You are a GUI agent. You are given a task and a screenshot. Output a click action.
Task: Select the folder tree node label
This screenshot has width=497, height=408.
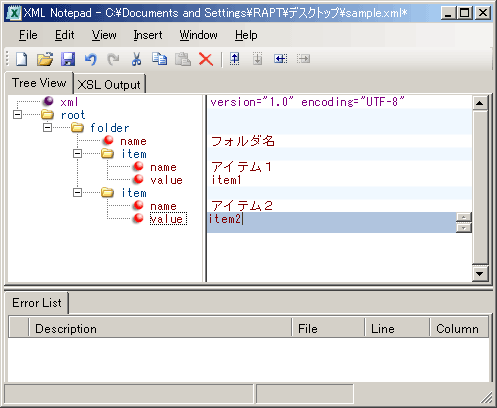pos(110,128)
